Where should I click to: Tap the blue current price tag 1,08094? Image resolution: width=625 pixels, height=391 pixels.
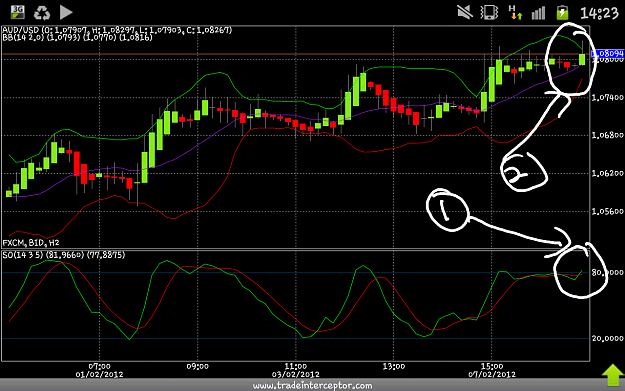tap(608, 53)
